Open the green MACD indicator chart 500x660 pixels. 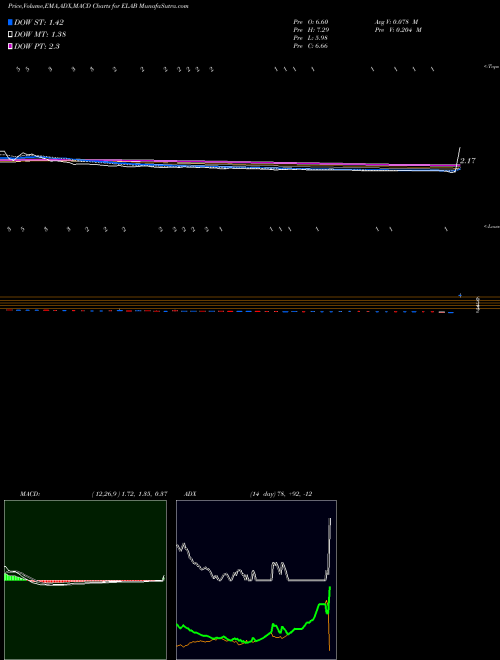pyautogui.click(x=85, y=580)
